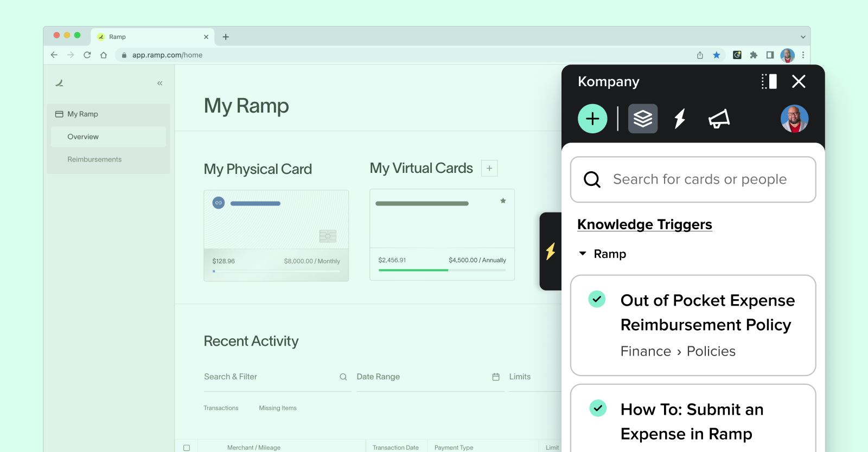The width and height of the screenshot is (868, 452).
Task: Open the tab search chevron dropdown
Action: 803,37
